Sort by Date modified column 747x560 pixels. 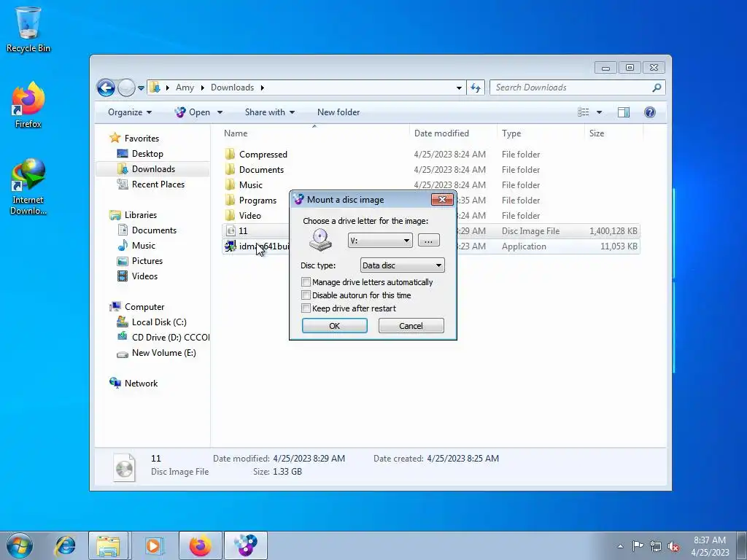[x=453, y=133]
